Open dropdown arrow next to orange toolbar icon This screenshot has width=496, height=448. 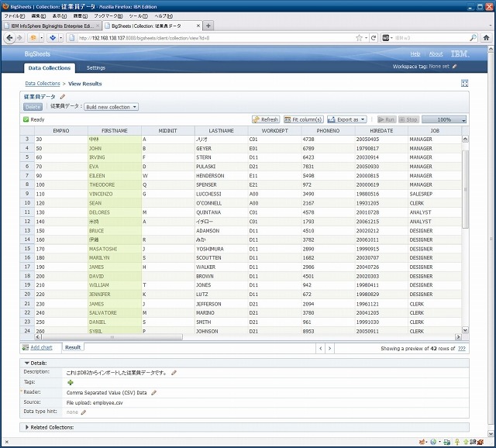(41, 38)
